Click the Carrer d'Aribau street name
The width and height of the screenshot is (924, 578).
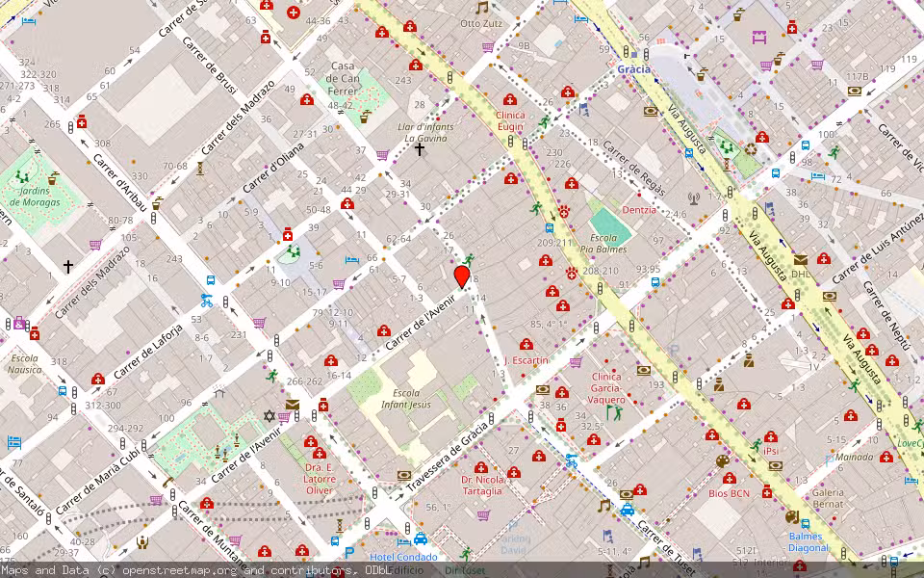[119, 183]
